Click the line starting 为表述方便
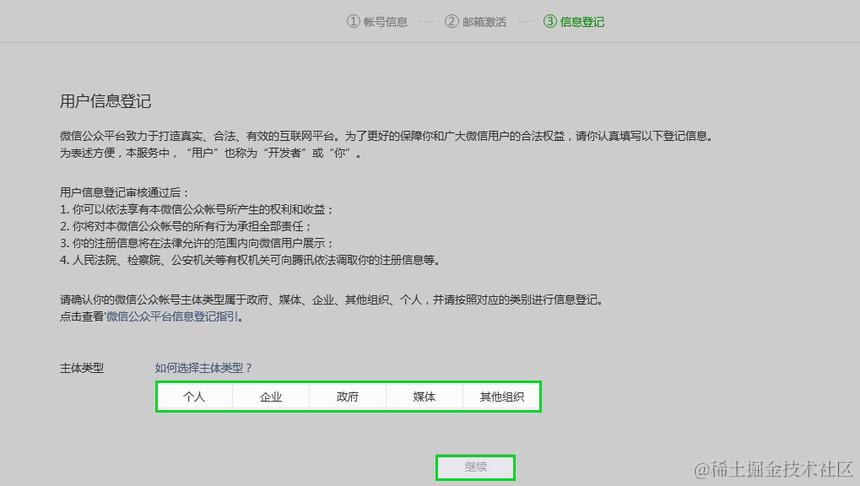Image resolution: width=860 pixels, height=486 pixels. (211, 153)
